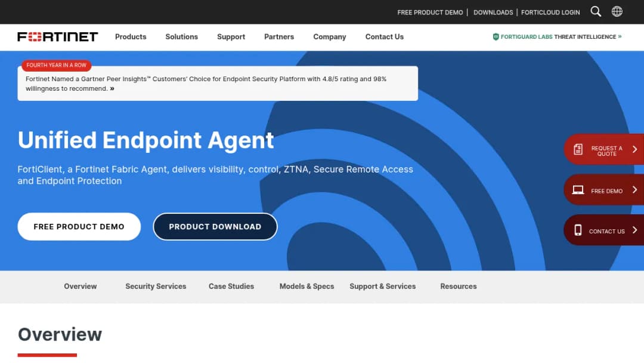The width and height of the screenshot is (644, 363).
Task: Click the FortiClient description paragraph
Action: pos(215,175)
